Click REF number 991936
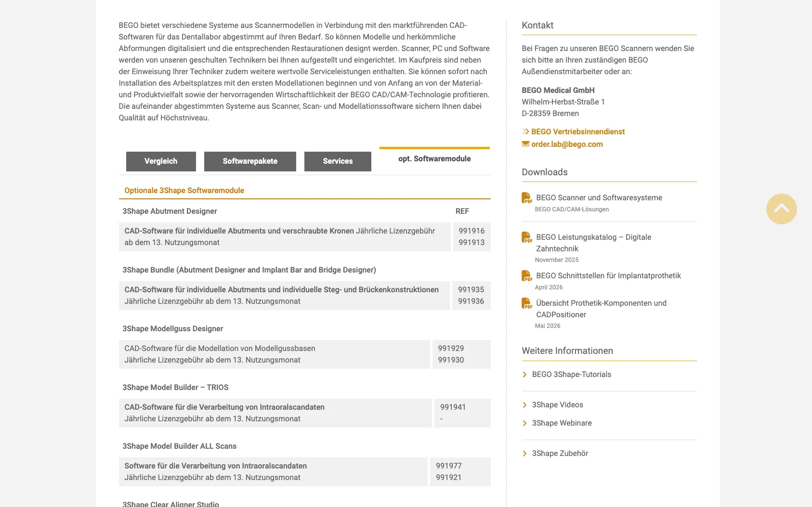This screenshot has width=812, height=507. (x=471, y=301)
